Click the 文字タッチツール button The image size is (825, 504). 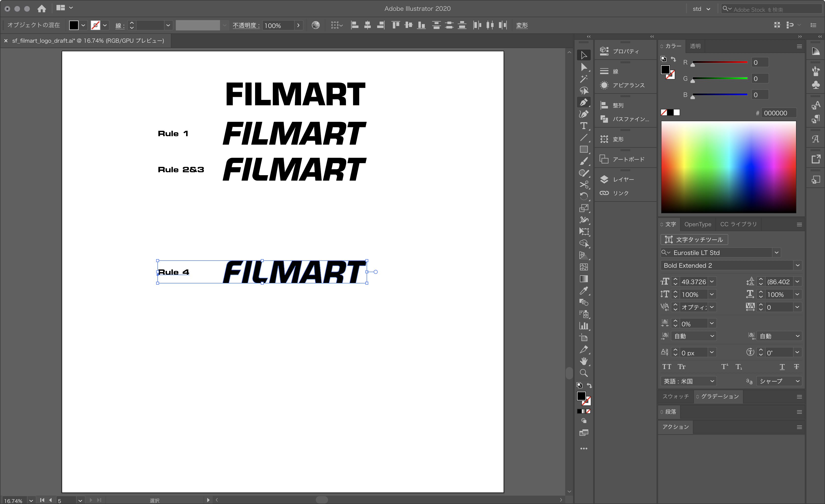coord(694,240)
